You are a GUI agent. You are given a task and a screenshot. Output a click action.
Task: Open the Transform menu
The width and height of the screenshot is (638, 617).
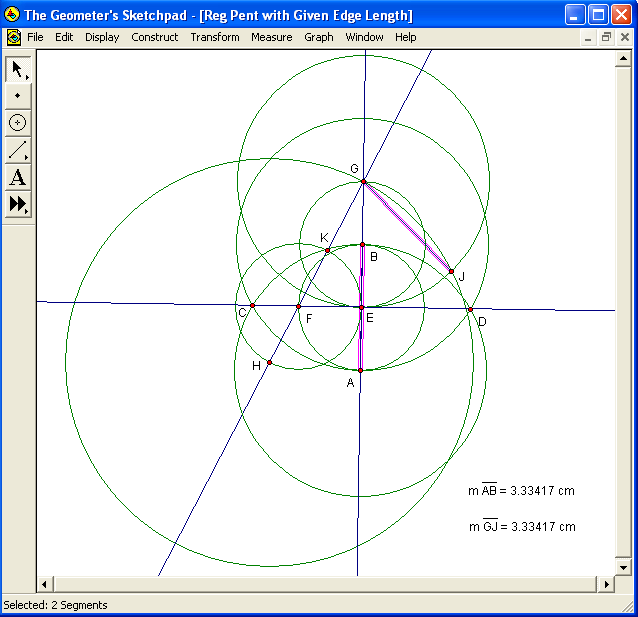click(215, 37)
